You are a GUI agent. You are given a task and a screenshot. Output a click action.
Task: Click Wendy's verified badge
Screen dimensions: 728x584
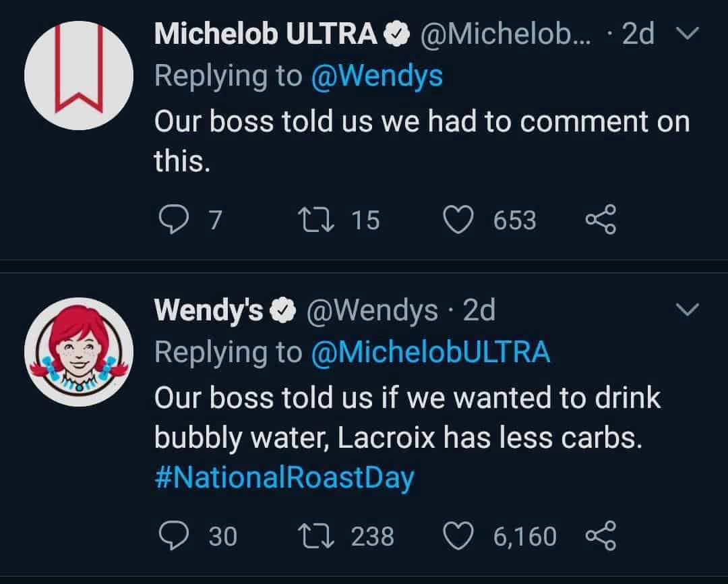coord(284,311)
